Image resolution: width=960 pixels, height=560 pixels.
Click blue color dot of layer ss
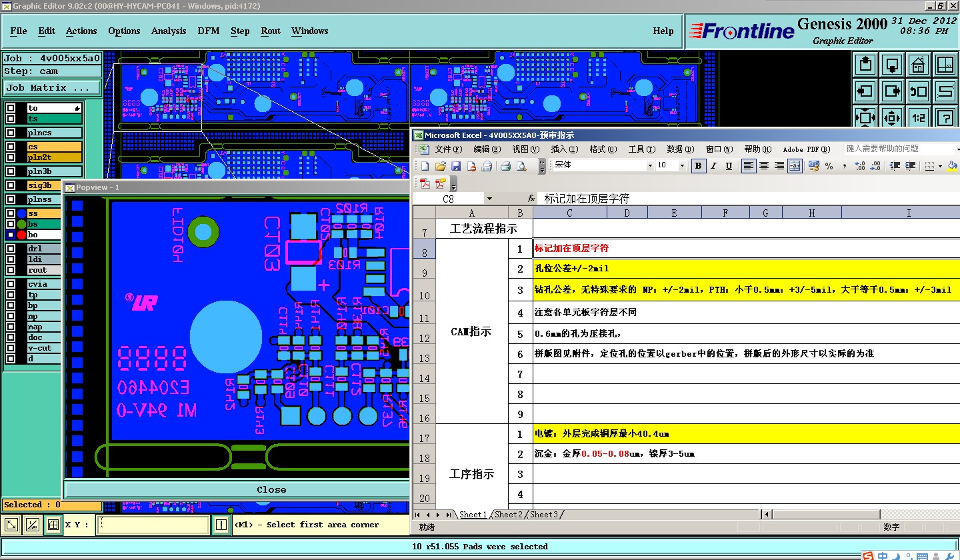[21, 214]
